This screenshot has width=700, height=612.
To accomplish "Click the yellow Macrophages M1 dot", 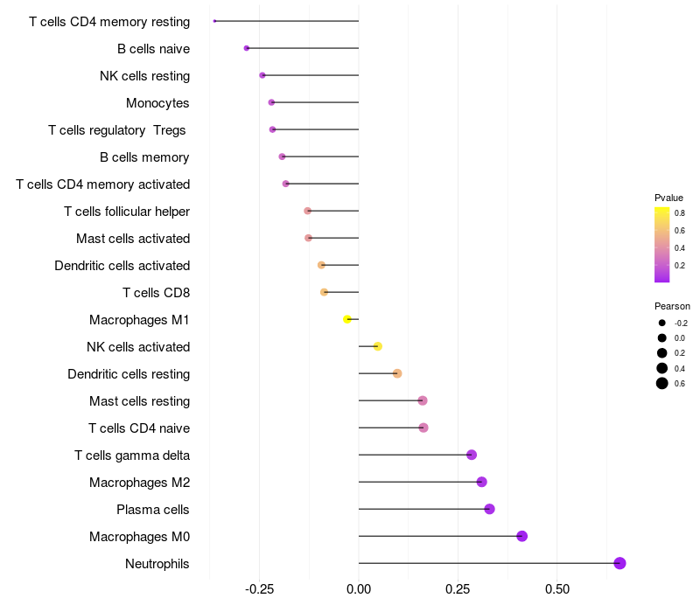I will point(347,319).
